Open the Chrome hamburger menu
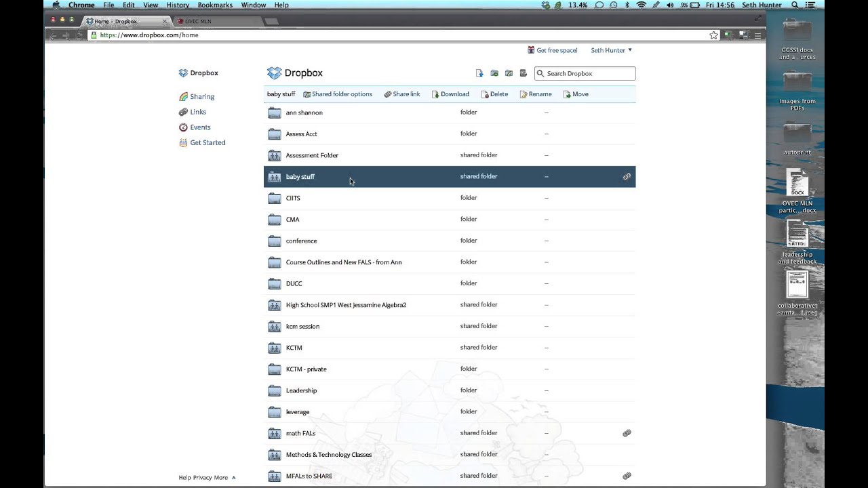The width and height of the screenshot is (868, 488). coord(757,35)
